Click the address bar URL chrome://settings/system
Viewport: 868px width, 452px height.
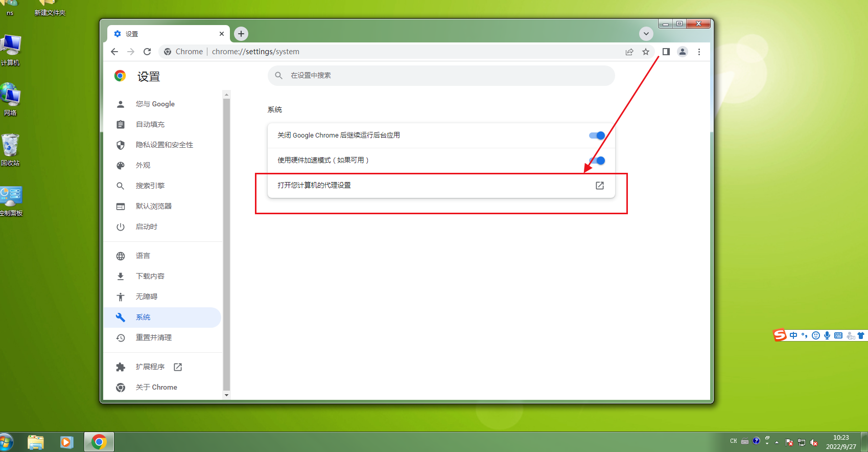pos(255,52)
